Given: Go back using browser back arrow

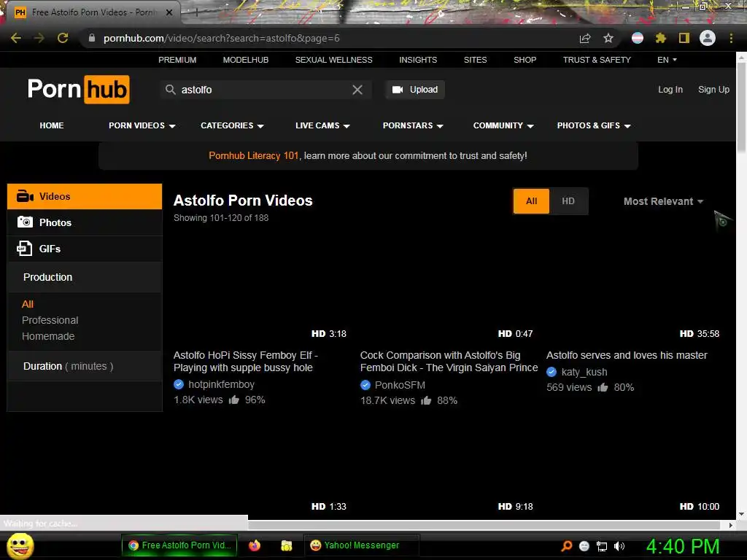Looking at the screenshot, I should tap(16, 38).
